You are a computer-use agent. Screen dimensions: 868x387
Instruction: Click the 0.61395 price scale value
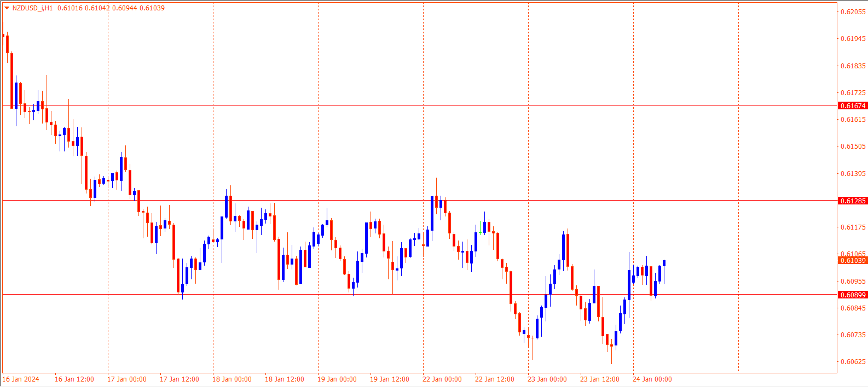pyautogui.click(x=853, y=173)
